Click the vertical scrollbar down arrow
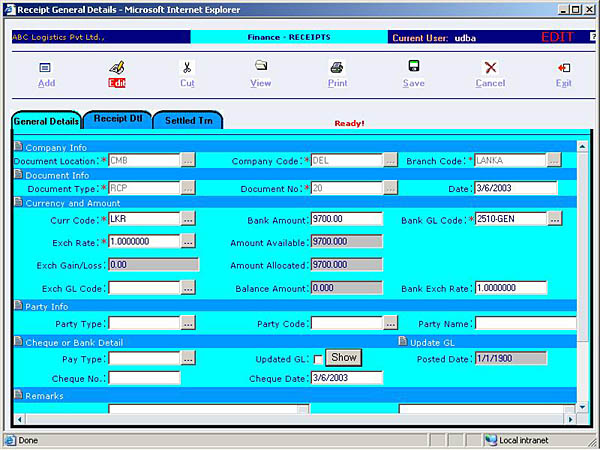This screenshot has height=450, width=600. tap(582, 408)
